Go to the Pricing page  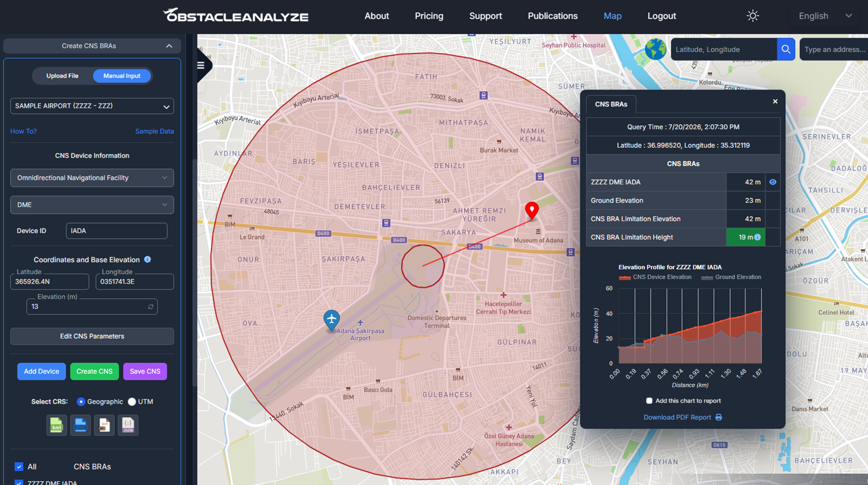pos(429,16)
